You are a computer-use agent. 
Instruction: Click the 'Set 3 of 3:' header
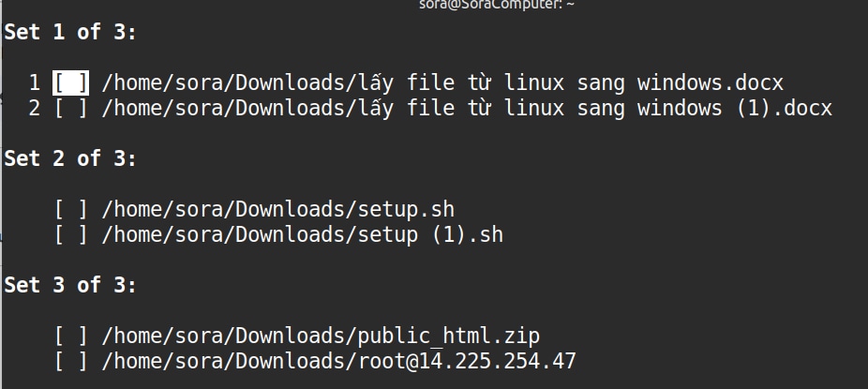click(x=70, y=284)
